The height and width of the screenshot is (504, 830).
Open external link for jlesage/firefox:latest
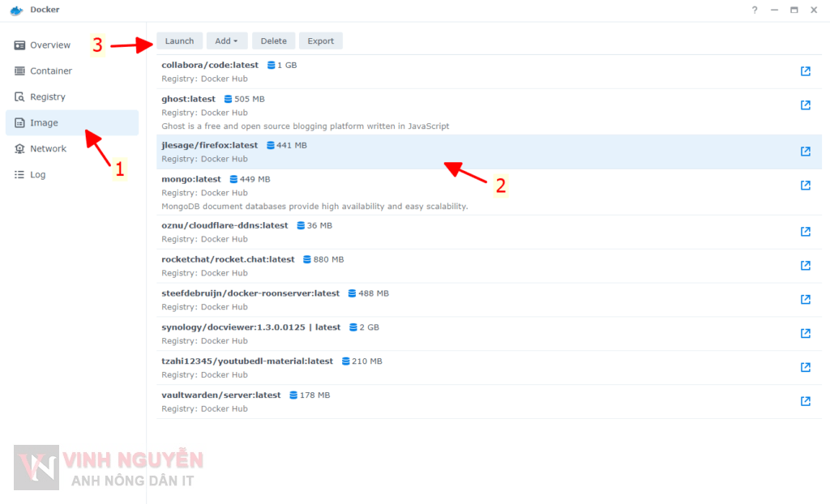805,151
